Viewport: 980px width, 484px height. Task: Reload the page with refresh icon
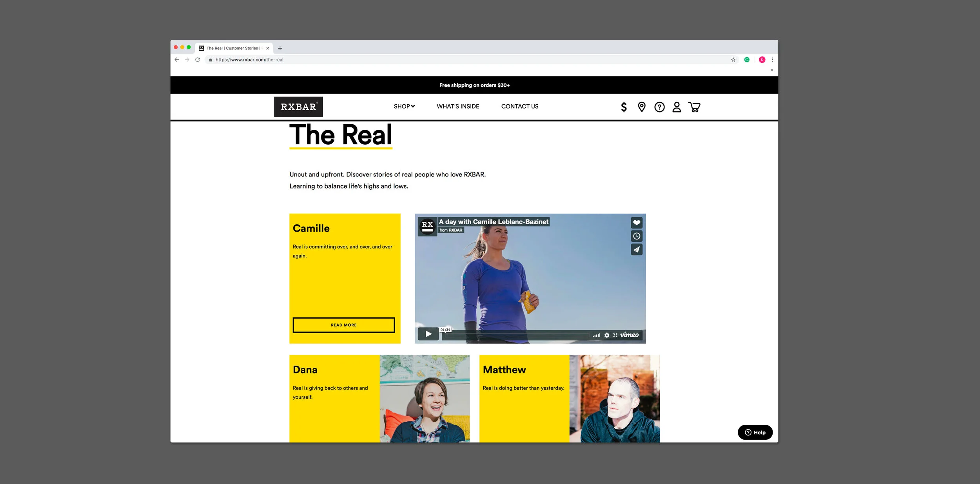198,60
